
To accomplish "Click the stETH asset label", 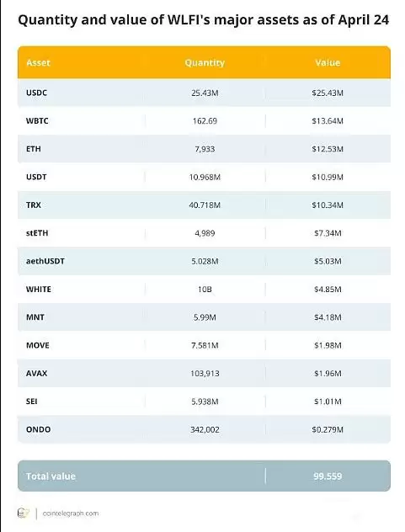I will click(37, 233).
